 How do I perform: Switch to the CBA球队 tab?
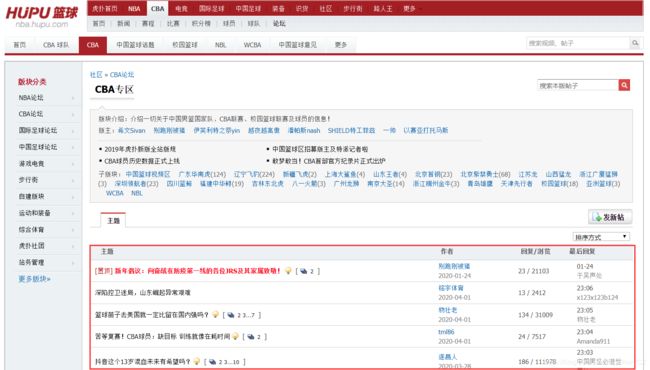(x=56, y=45)
